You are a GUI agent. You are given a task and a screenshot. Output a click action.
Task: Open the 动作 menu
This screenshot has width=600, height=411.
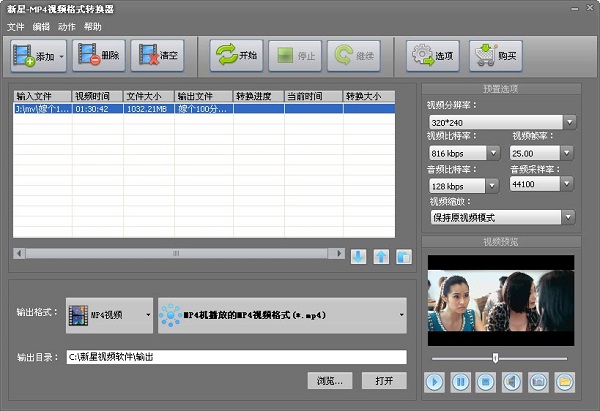[67, 27]
